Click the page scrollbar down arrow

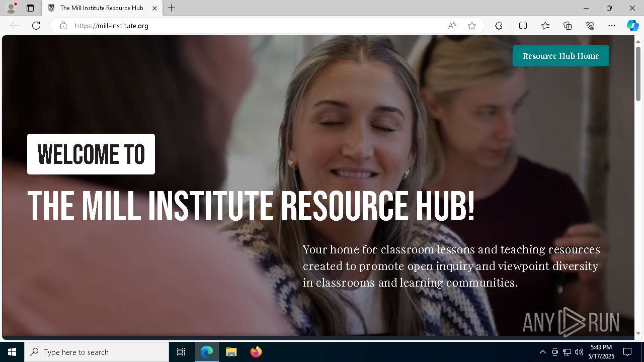pyautogui.click(x=638, y=333)
